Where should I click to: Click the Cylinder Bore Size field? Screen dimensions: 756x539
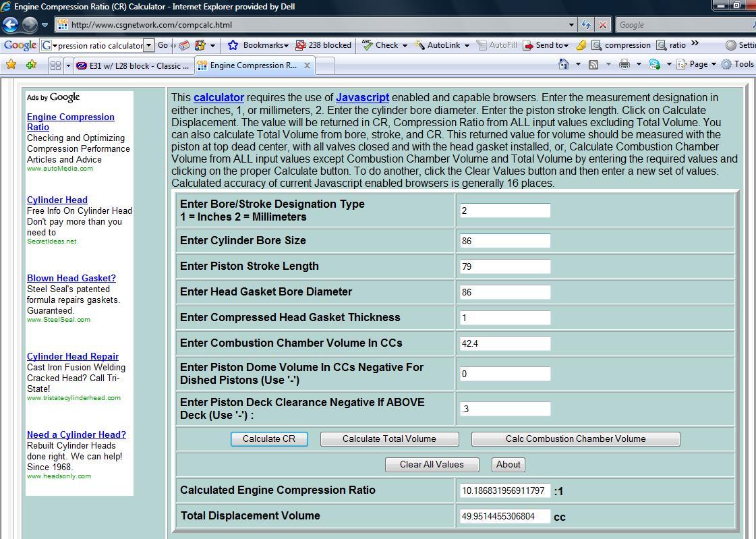pyautogui.click(x=505, y=241)
